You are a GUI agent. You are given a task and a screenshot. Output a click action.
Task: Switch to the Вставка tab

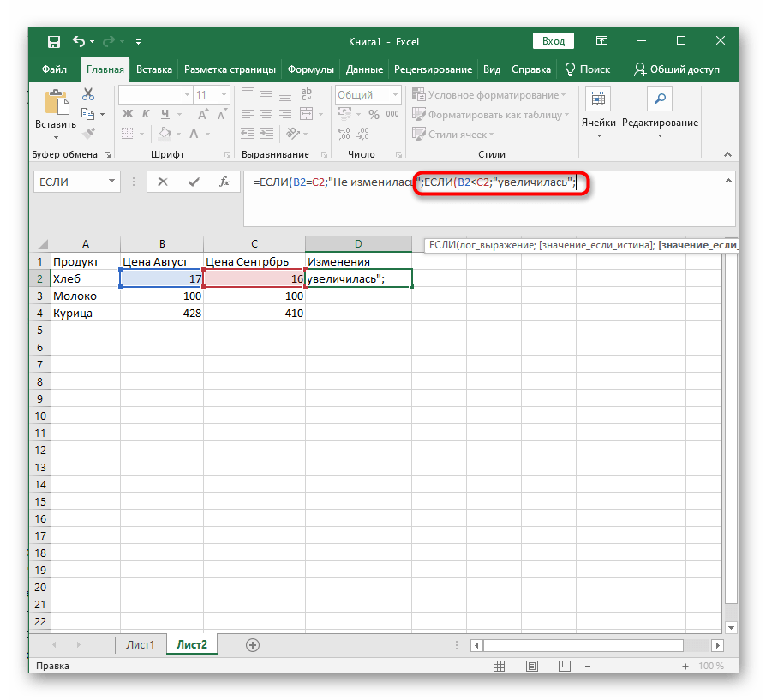[154, 69]
